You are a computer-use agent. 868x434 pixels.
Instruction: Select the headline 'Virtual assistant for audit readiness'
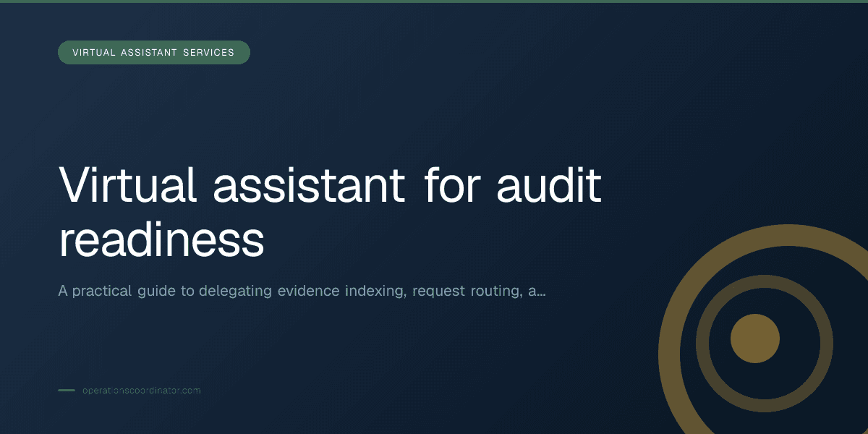pos(330,213)
